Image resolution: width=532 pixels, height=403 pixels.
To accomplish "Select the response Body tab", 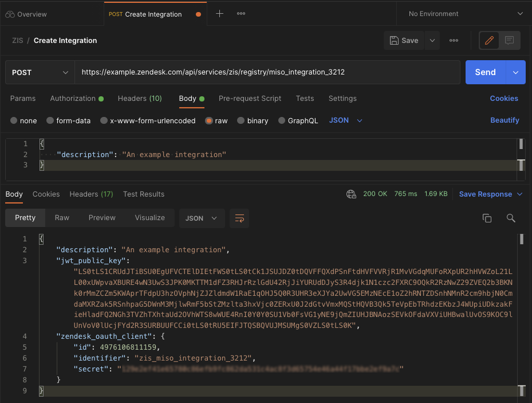I will pos(14,194).
